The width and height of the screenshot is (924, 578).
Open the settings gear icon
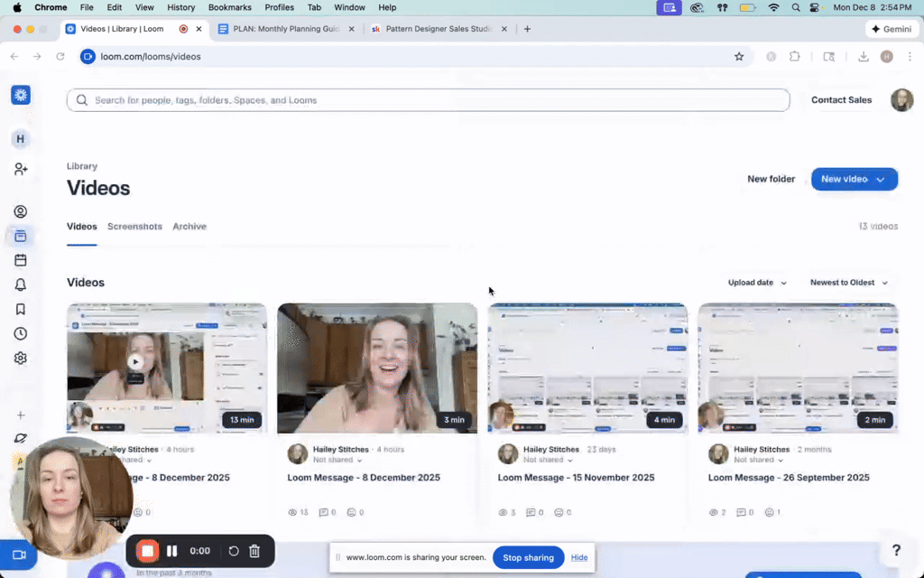21,358
